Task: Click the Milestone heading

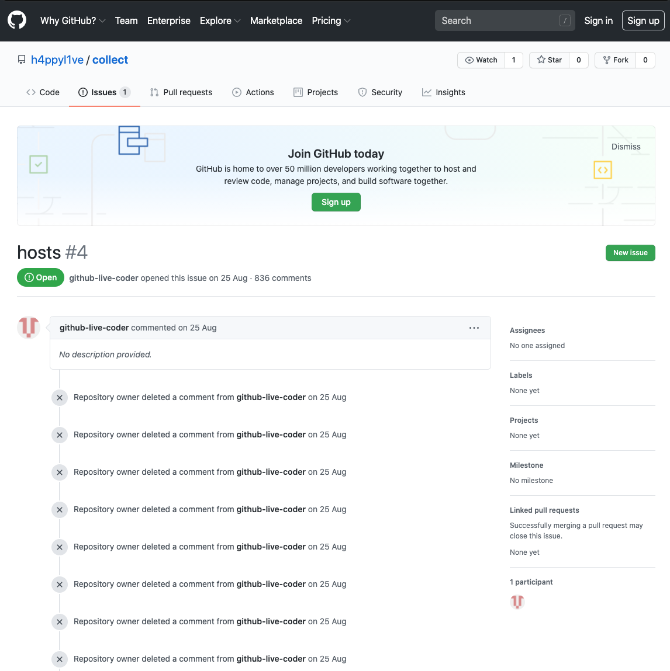Action: (x=526, y=465)
